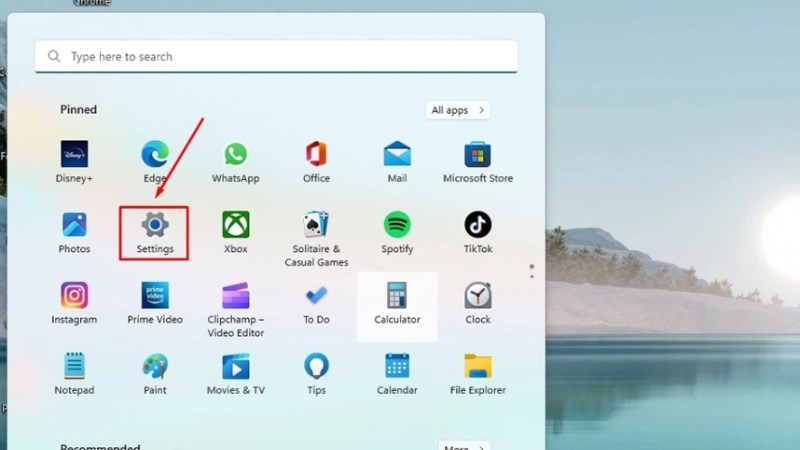
Task: Click the All apps button
Action: (x=458, y=110)
